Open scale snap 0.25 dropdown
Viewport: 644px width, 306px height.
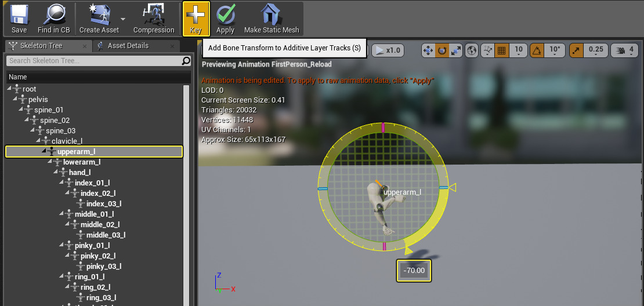[596, 50]
